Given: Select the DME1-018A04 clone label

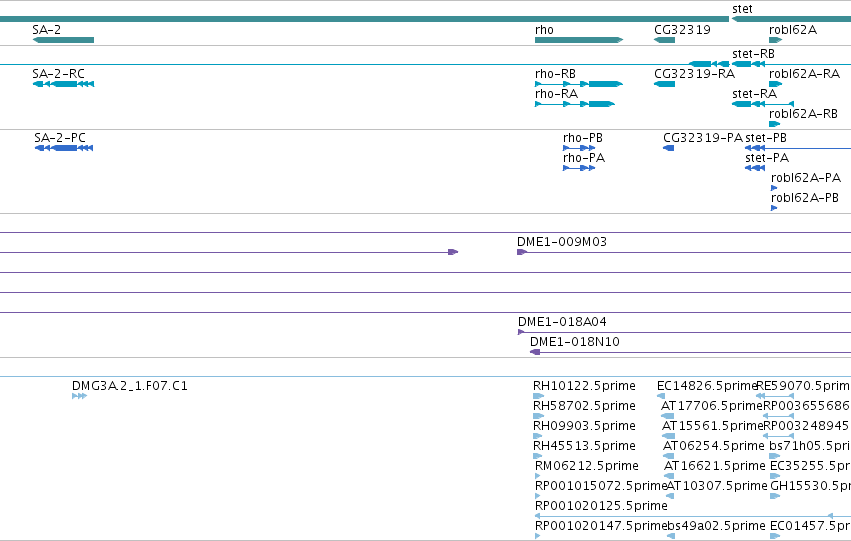Looking at the screenshot, I should coord(562,322).
